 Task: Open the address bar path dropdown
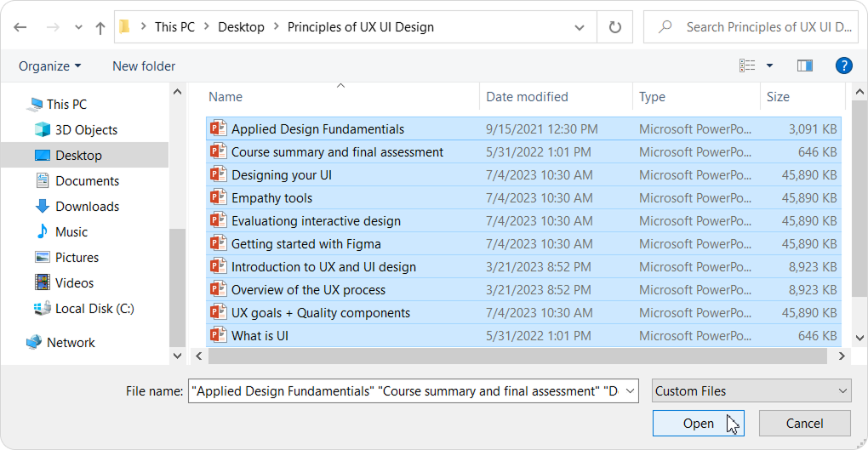click(580, 27)
